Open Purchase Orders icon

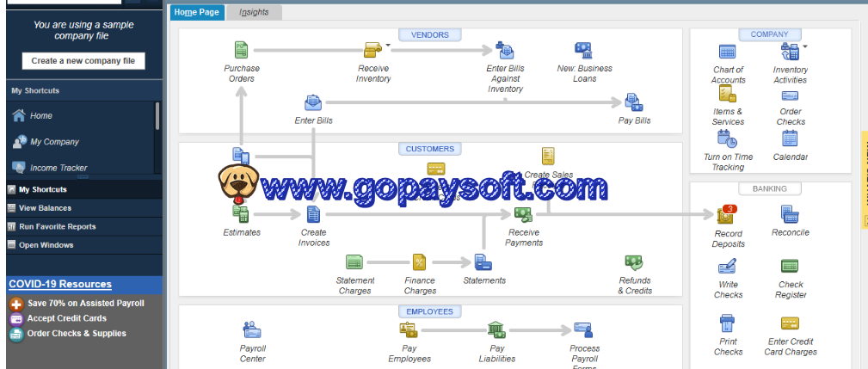(242, 51)
